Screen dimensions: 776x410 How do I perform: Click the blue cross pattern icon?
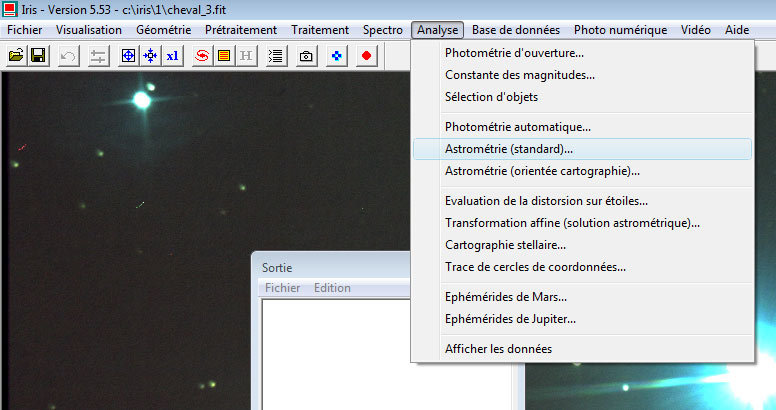337,55
